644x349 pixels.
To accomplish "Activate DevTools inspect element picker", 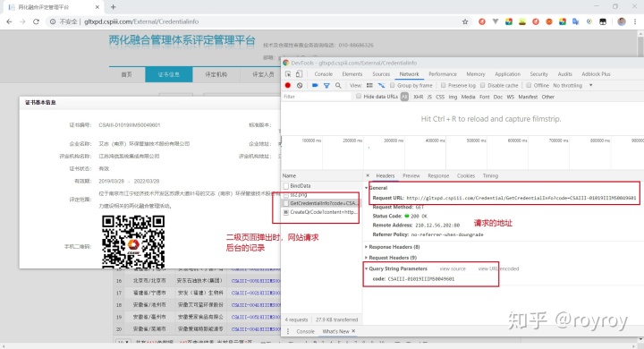I will point(288,74).
